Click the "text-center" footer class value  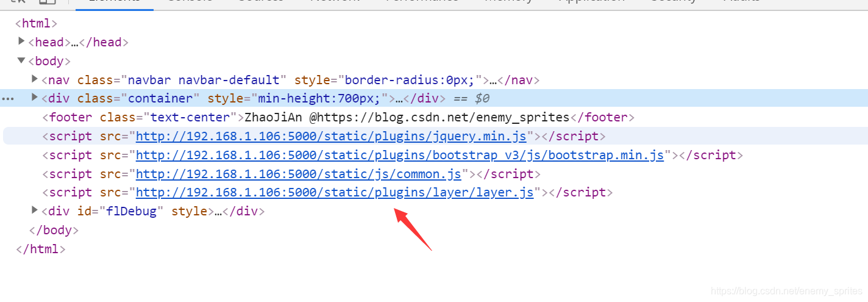[x=190, y=117]
